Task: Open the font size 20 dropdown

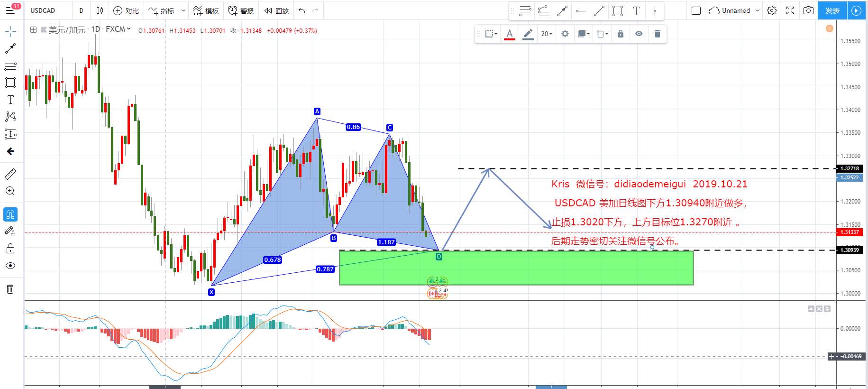Action: [547, 34]
